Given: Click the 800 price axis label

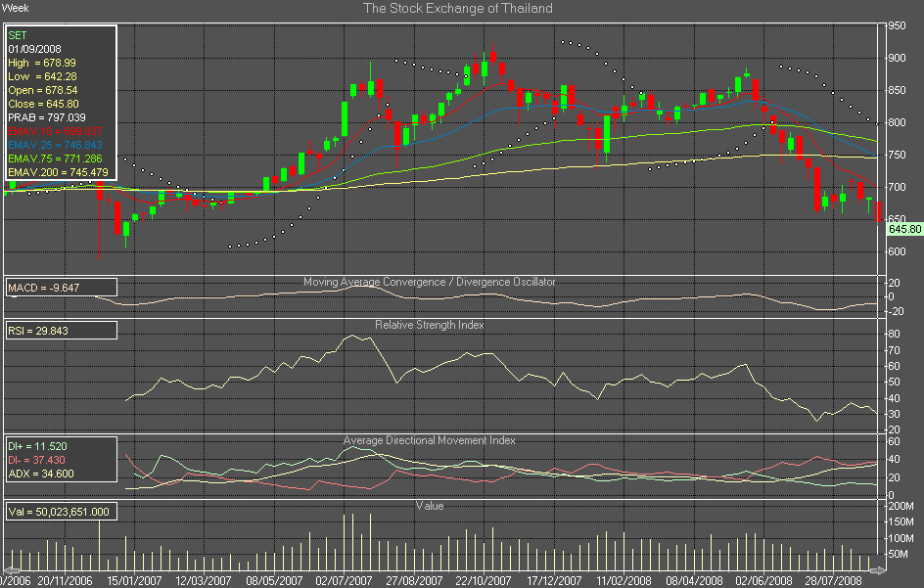Looking at the screenshot, I should click(897, 122).
